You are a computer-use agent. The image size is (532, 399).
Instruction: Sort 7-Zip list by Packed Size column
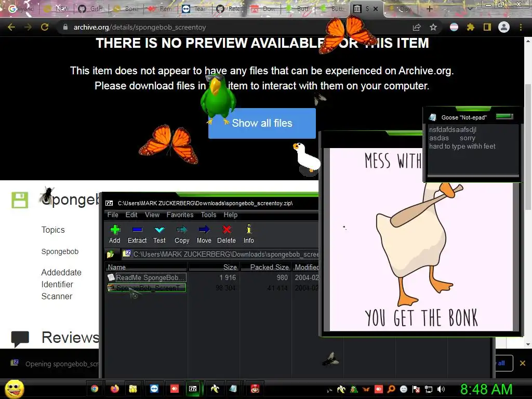point(265,267)
